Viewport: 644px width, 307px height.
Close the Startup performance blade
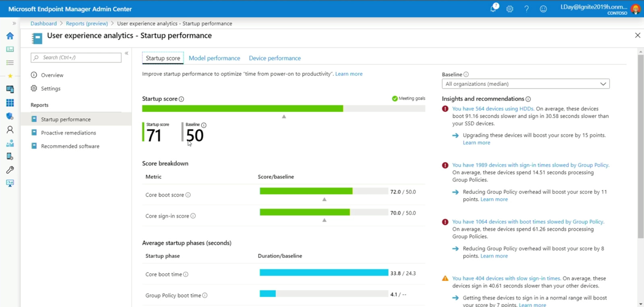[x=638, y=35]
